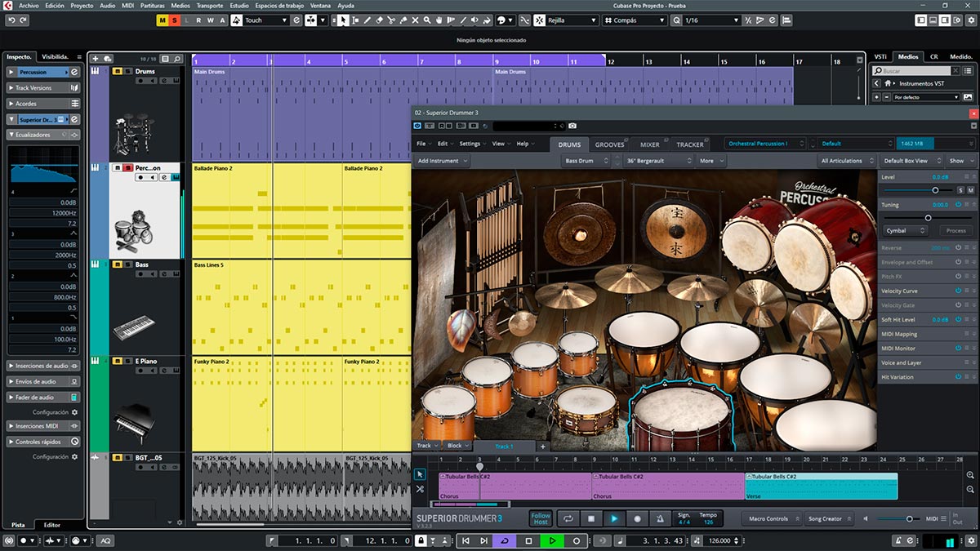The width and height of the screenshot is (980, 551).
Task: Toggle global Write automation (W) button
Action: pos(211,20)
